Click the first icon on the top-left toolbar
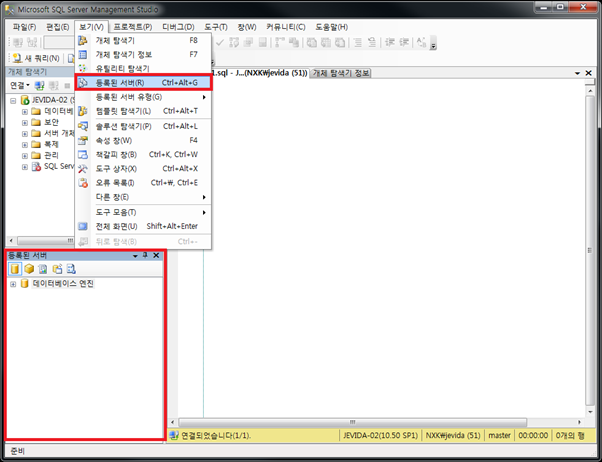 (x=18, y=42)
